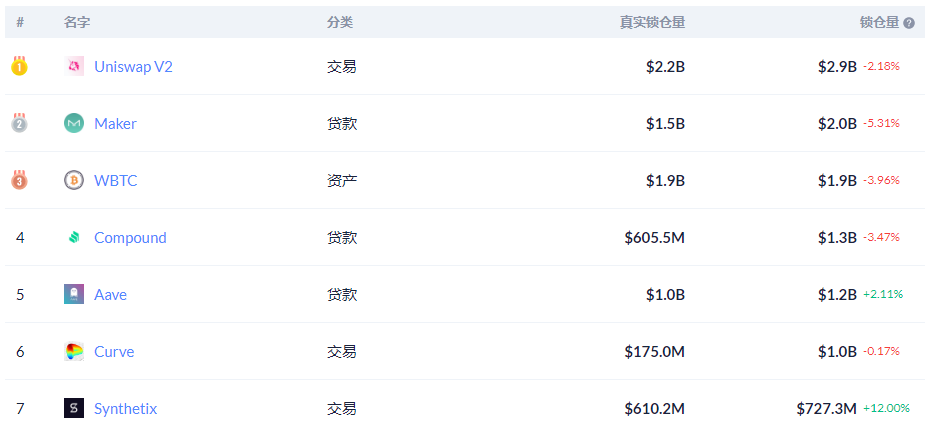The width and height of the screenshot is (931, 430).
Task: Open the Maker project link
Action: tap(115, 124)
